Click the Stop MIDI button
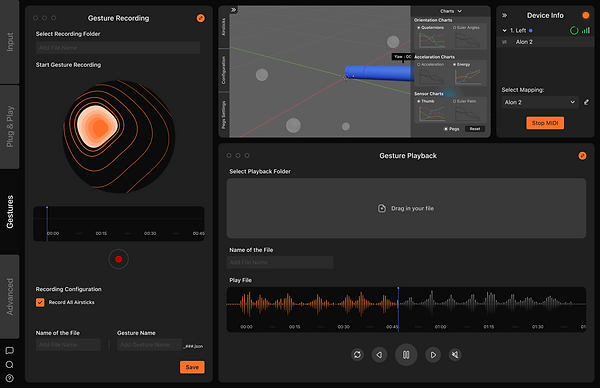Screen dimensions: 600x388 [x=545, y=123]
